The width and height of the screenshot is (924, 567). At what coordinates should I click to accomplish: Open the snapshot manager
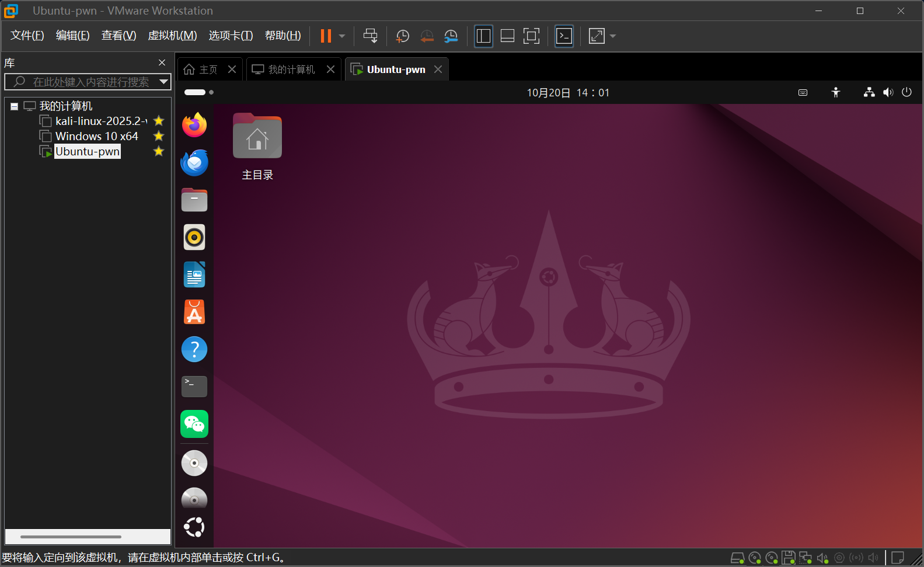point(451,36)
